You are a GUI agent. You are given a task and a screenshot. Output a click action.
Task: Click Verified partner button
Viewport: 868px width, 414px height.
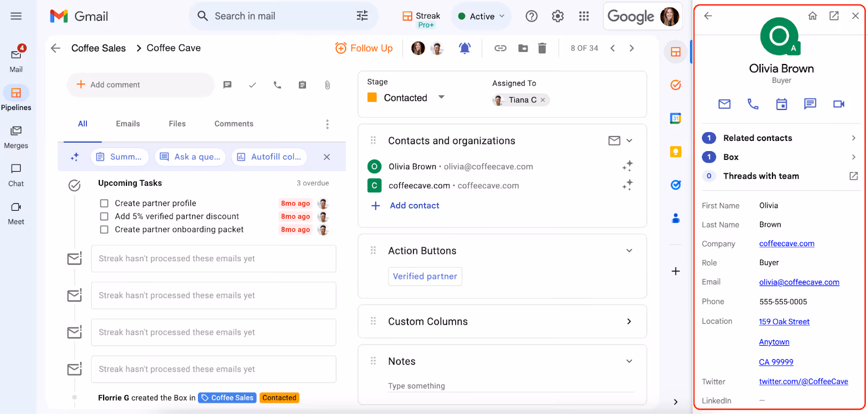pyautogui.click(x=425, y=276)
